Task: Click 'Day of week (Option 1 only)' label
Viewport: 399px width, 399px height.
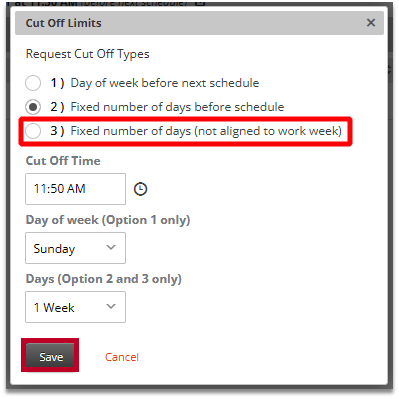Action: pyautogui.click(x=108, y=220)
